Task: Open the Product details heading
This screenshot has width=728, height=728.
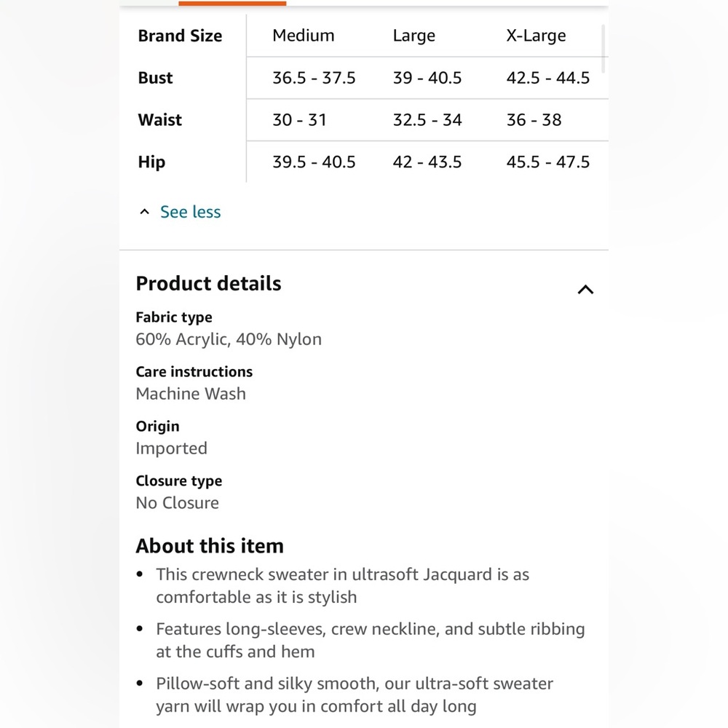Action: (208, 284)
